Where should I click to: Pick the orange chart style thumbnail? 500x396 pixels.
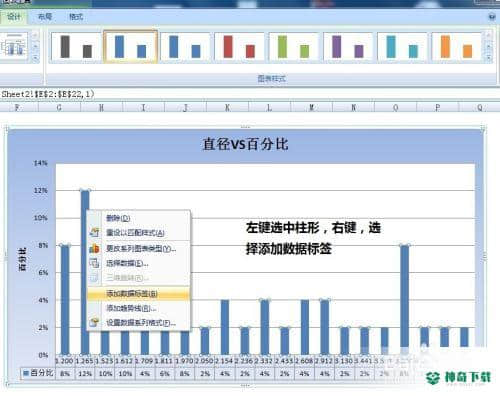(456, 47)
